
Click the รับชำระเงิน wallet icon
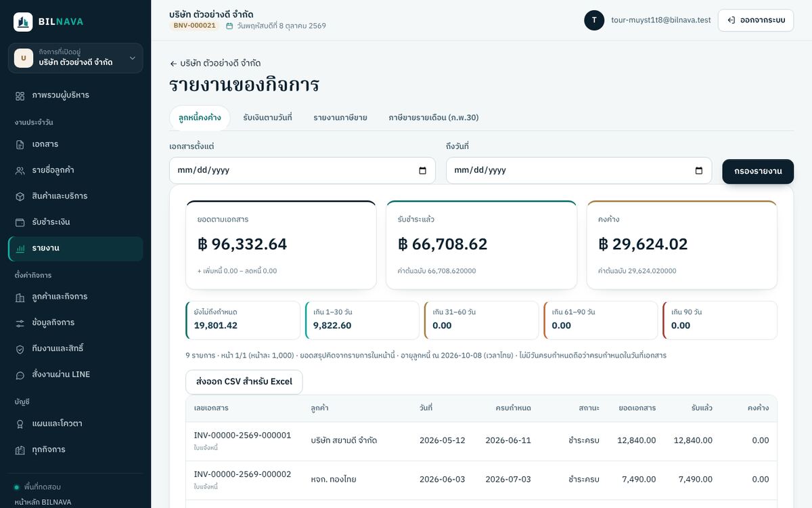[x=20, y=222]
